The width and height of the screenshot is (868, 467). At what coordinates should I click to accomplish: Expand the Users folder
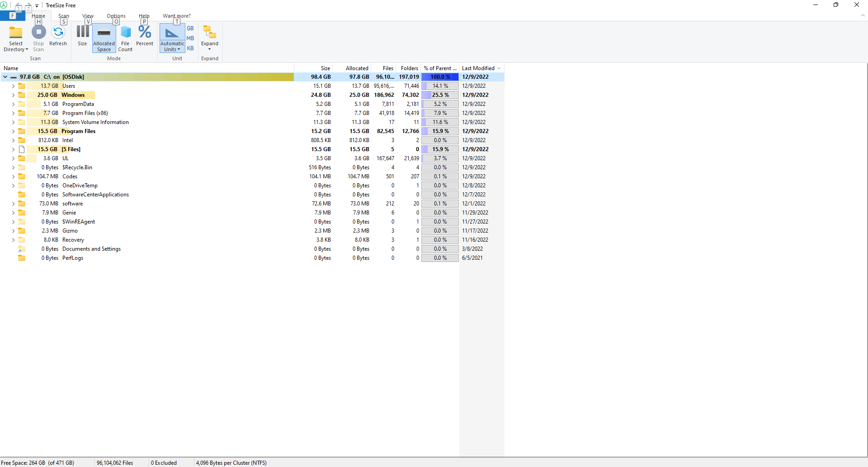coord(13,86)
